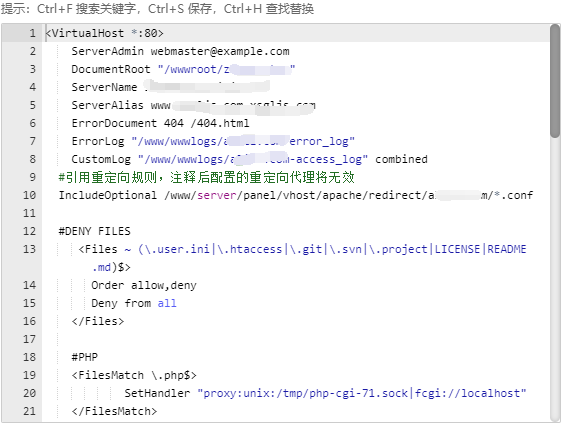Click the '#DENY FILES' comment
This screenshot has height=425, width=563.
(94, 231)
